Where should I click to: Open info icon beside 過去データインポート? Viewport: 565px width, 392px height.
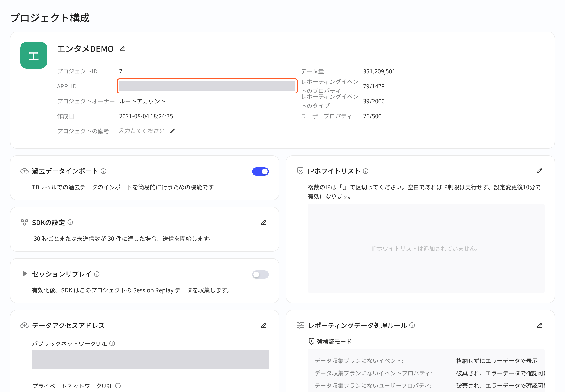pos(104,171)
